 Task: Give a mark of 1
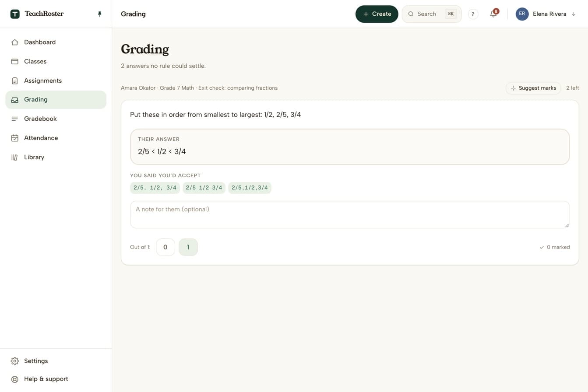click(188, 247)
